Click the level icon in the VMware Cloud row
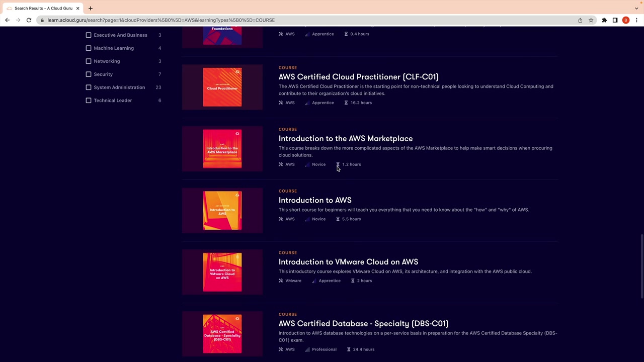This screenshot has height=362, width=644. (x=313, y=281)
